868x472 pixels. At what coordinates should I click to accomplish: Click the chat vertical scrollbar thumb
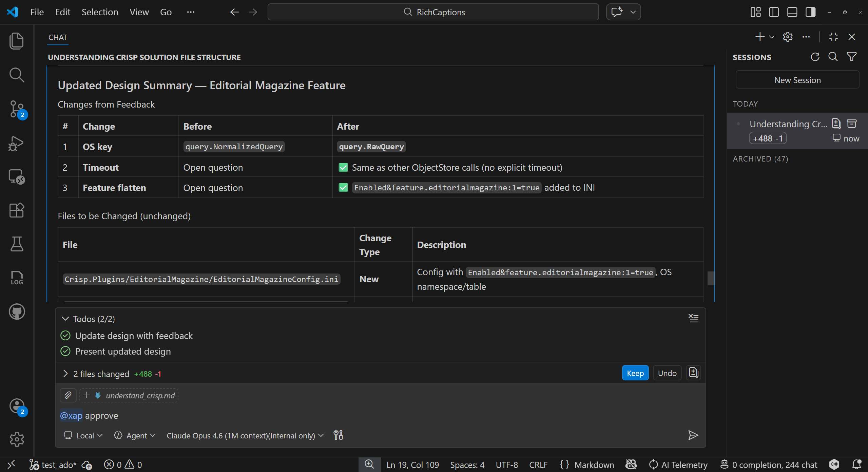(711, 278)
